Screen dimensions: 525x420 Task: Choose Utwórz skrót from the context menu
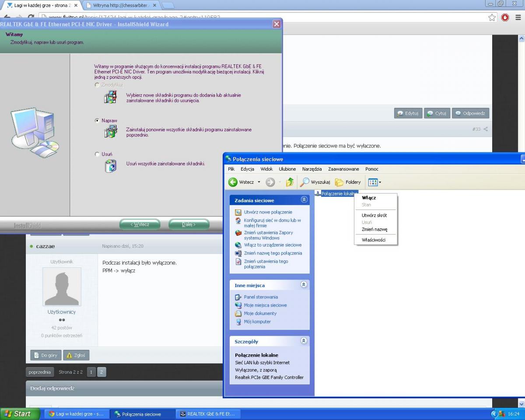pyautogui.click(x=376, y=215)
